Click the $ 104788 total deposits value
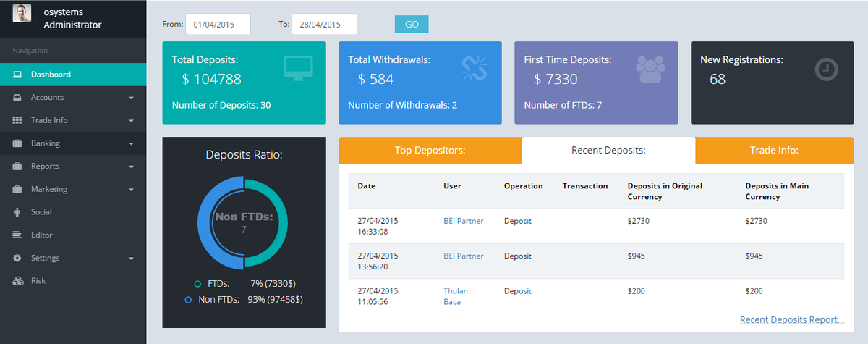Screen dimensions: 868x344 [211, 80]
